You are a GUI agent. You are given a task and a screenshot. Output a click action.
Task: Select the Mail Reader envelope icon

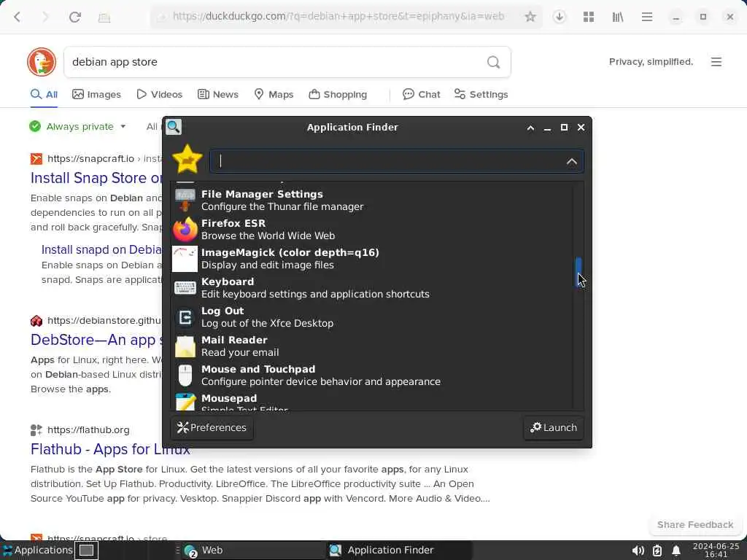(185, 346)
